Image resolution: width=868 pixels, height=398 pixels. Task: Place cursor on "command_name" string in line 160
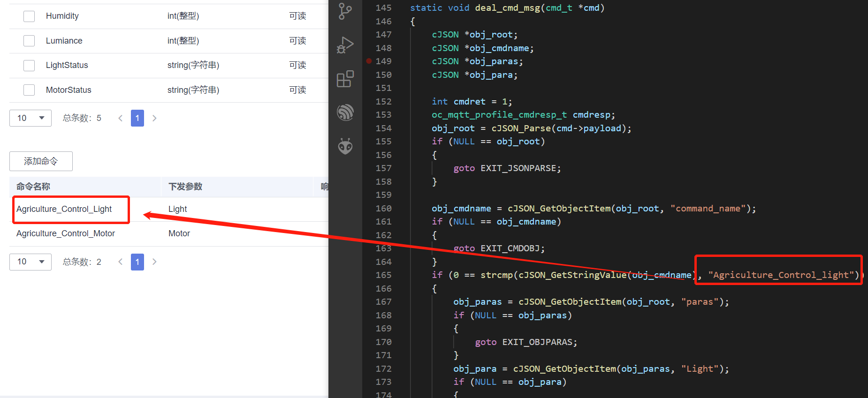coord(708,209)
